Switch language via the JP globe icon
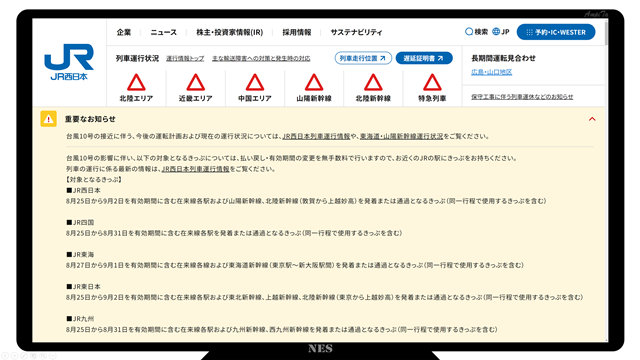 [496, 31]
